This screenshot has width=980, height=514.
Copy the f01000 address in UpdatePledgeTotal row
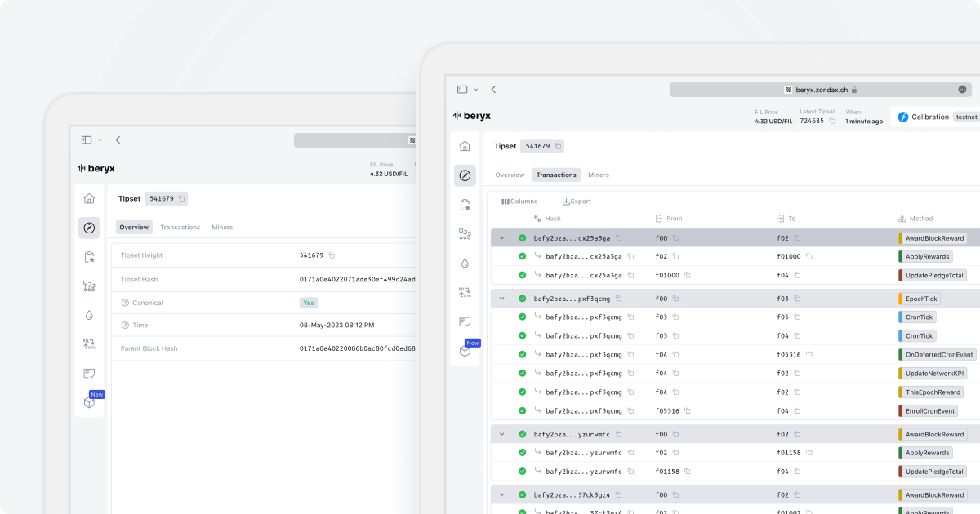coord(688,275)
